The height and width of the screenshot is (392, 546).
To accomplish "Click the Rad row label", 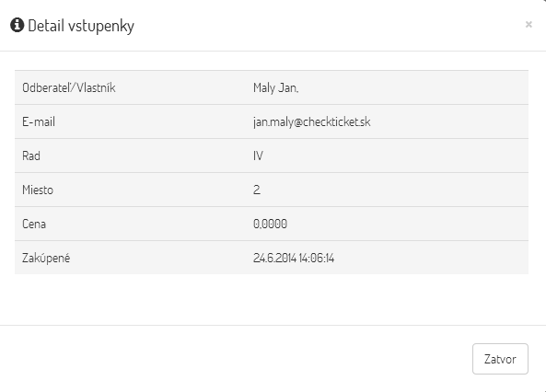I will point(31,156).
